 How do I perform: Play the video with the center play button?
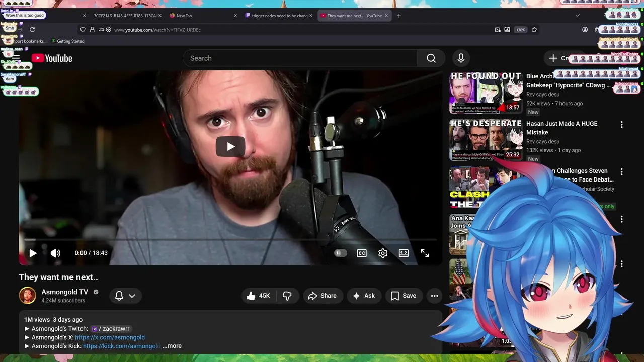coord(230,146)
